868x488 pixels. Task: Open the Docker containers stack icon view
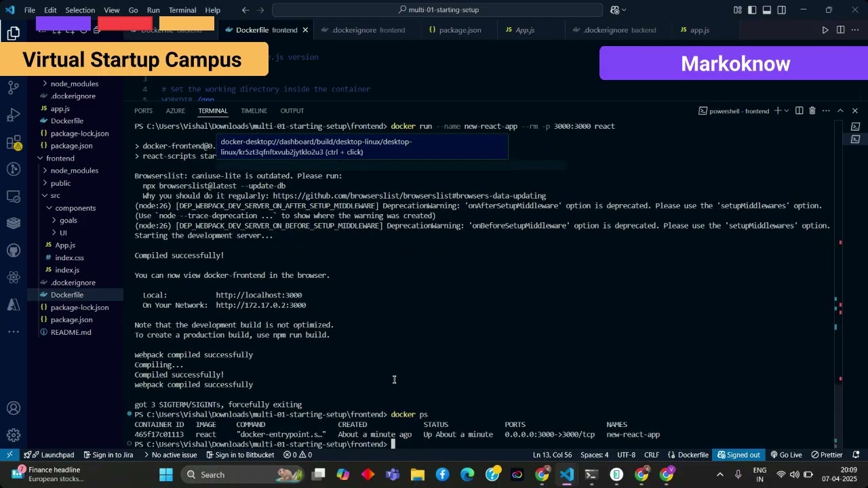(x=14, y=223)
